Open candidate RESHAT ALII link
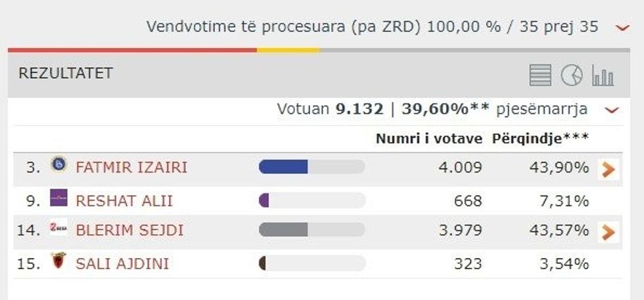Image resolution: width=644 pixels, height=300 pixels. click(124, 201)
